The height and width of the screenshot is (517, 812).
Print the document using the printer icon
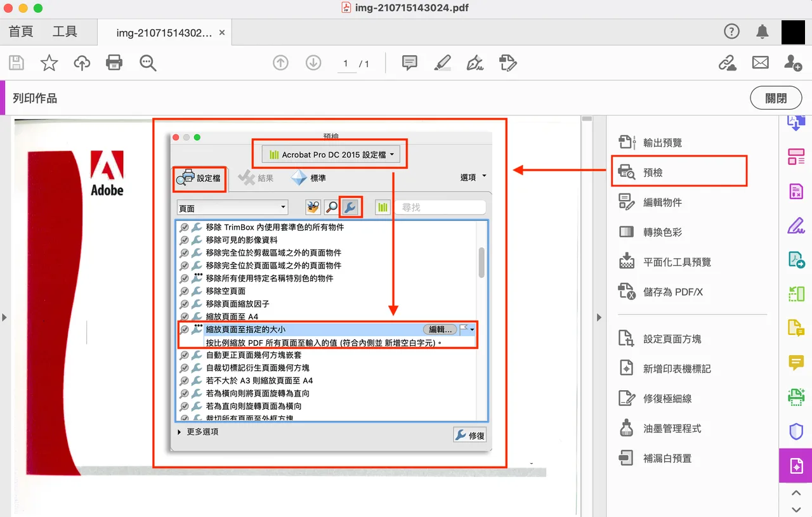(114, 63)
